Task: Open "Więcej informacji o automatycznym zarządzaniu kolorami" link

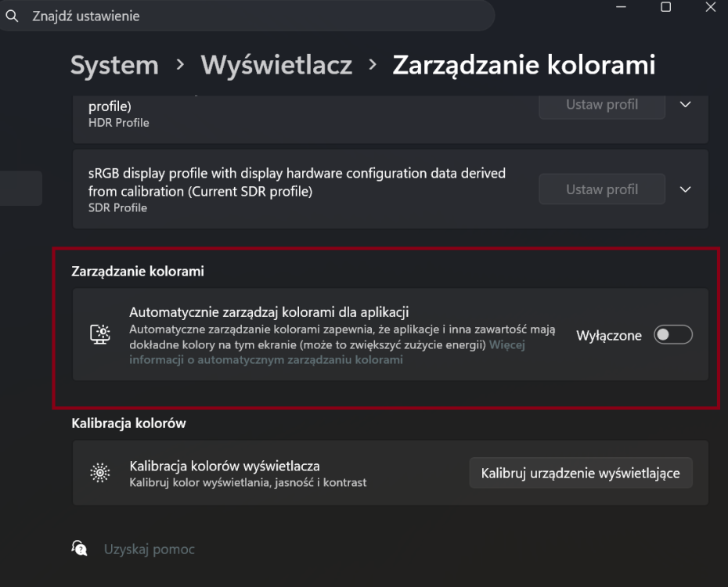Action: point(327,352)
